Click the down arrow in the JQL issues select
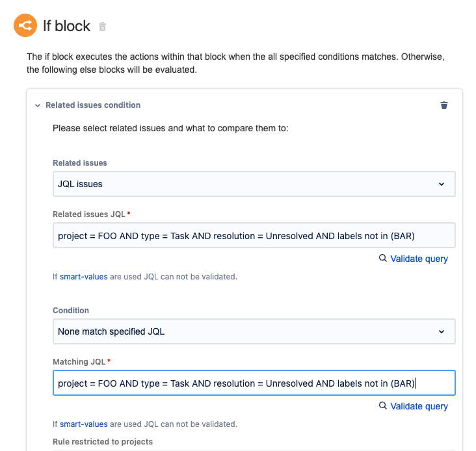 coord(442,184)
